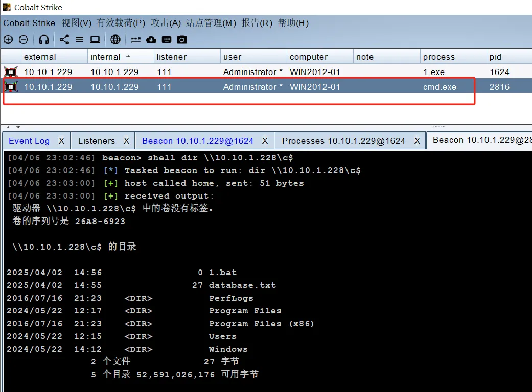The image size is (532, 392).
Task: Switch to pivot graph view icon
Action: (x=64, y=40)
